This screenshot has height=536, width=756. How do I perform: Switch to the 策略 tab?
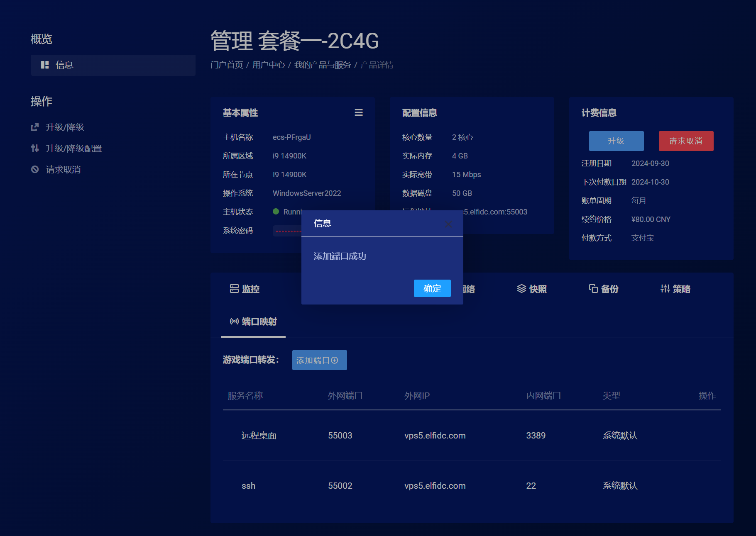(x=675, y=289)
